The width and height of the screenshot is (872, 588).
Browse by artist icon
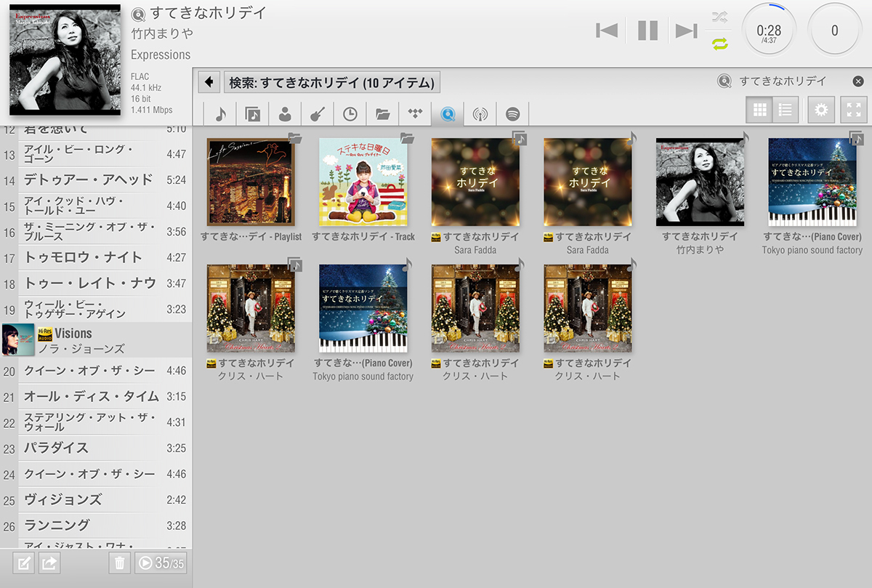(285, 114)
